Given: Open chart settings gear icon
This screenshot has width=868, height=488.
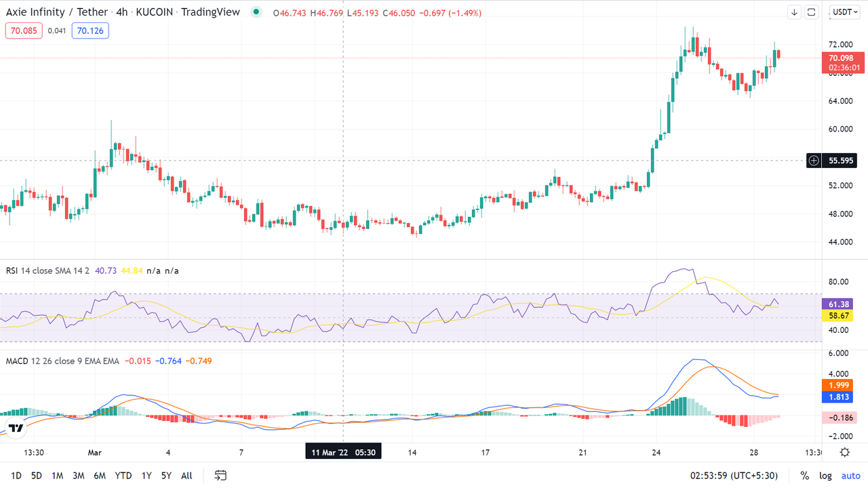Looking at the screenshot, I should click(845, 452).
